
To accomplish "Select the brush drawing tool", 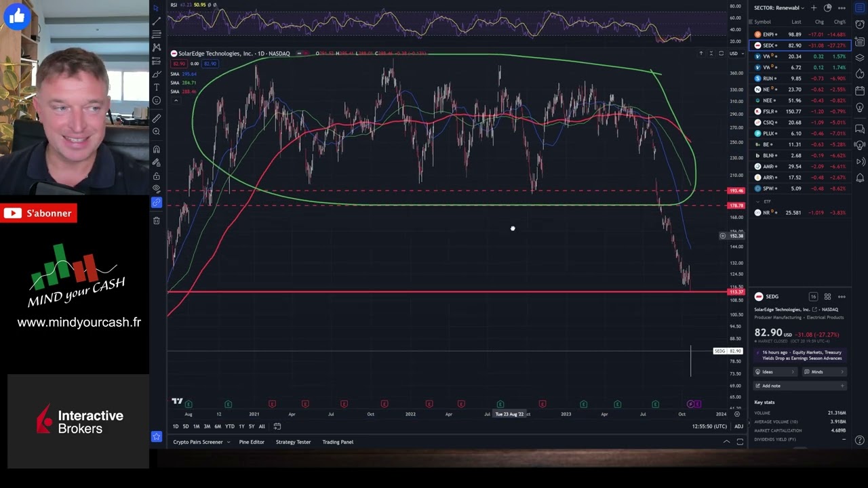I will pos(157,74).
